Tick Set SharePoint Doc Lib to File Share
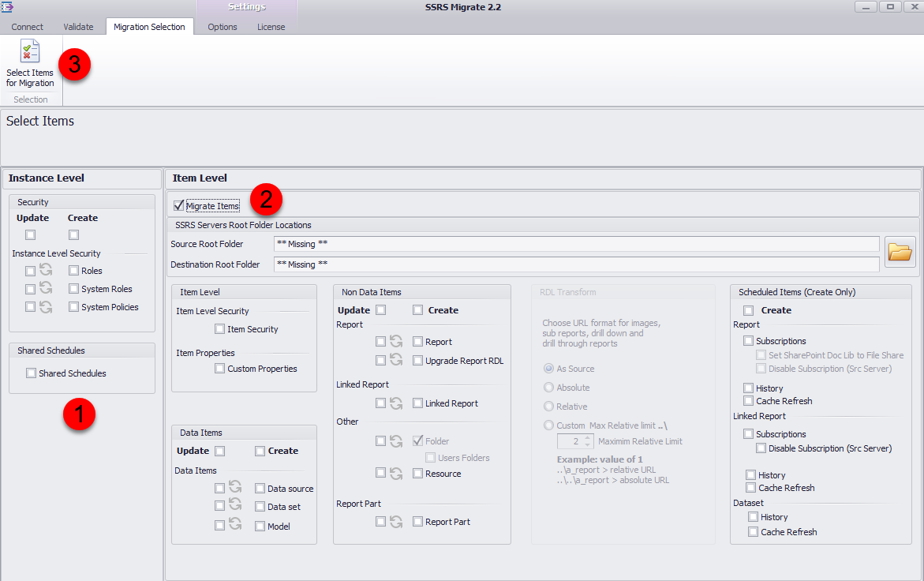Screen dimensions: 924x581 [x=761, y=354]
